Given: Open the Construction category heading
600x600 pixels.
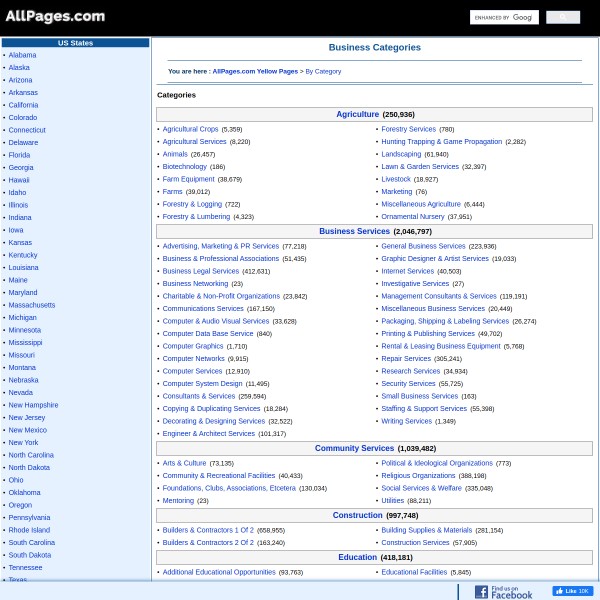Looking at the screenshot, I should click(357, 515).
